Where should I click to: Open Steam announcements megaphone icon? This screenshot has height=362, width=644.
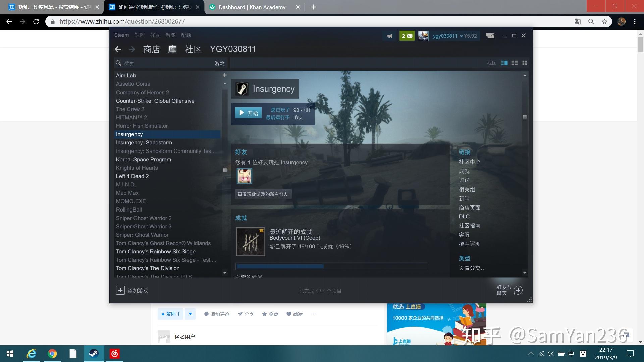tap(389, 36)
